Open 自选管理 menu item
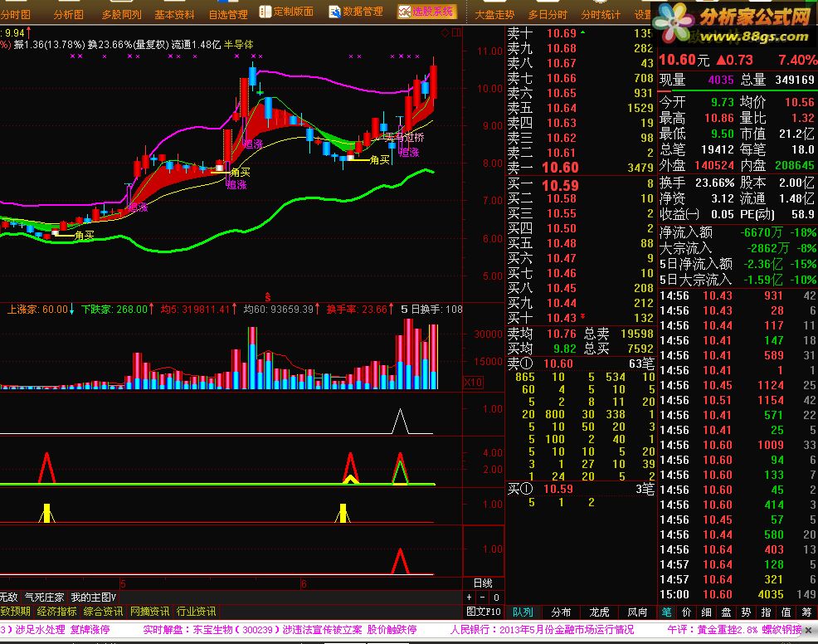Image resolution: width=818 pixels, height=644 pixels. [x=228, y=15]
